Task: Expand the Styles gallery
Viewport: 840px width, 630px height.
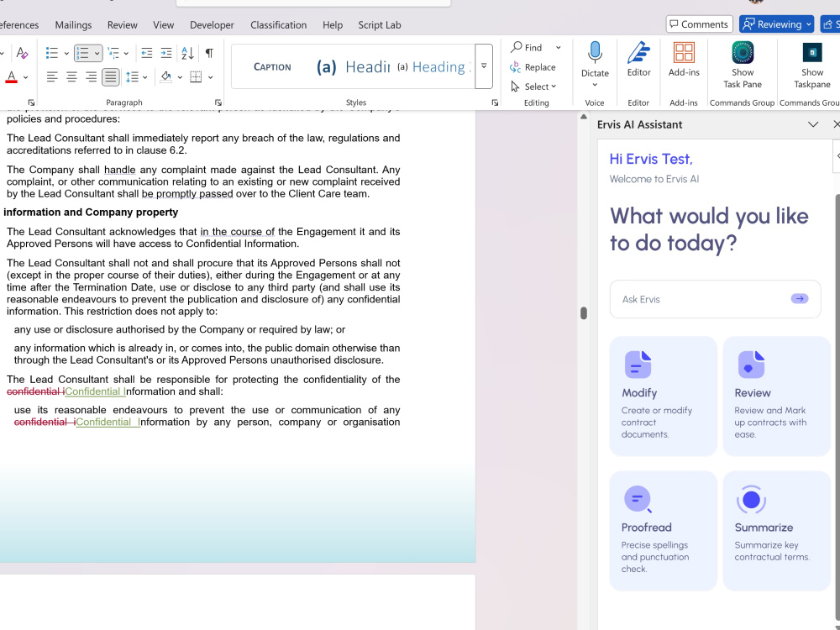Action: click(x=484, y=66)
